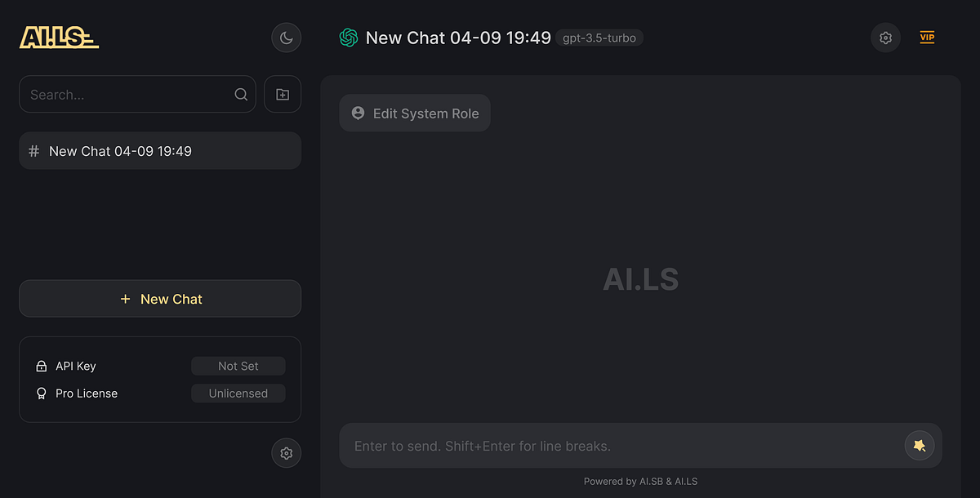Open settings via gear icon in top right

885,38
